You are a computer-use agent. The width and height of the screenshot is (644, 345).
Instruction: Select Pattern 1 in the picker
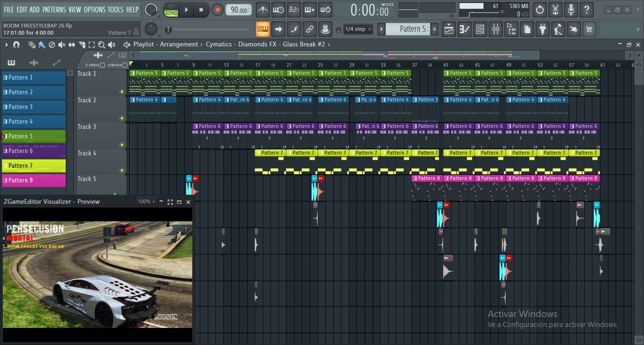point(34,77)
